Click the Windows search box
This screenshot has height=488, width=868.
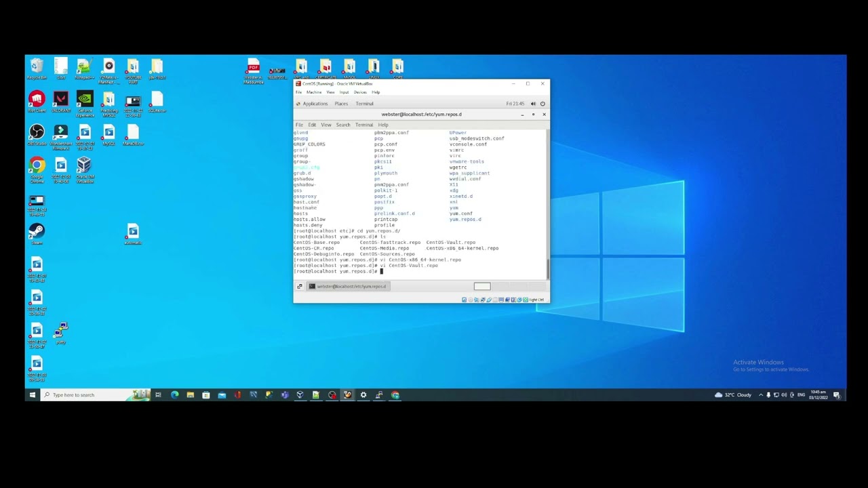click(x=95, y=394)
